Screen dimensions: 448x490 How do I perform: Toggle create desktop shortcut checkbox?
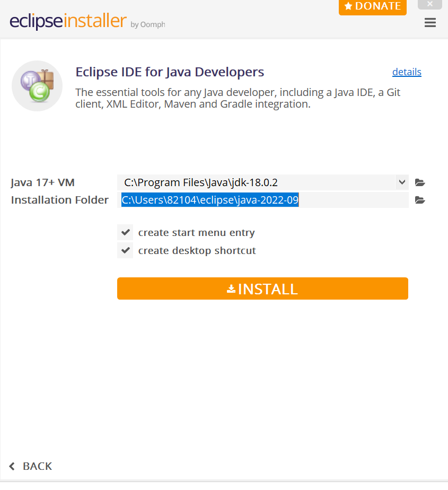pos(125,250)
